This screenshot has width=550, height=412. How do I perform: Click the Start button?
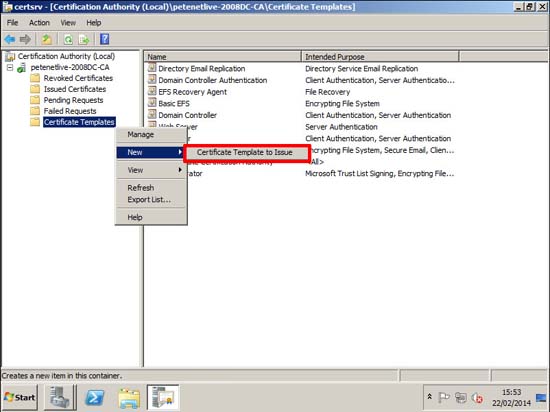click(x=20, y=397)
